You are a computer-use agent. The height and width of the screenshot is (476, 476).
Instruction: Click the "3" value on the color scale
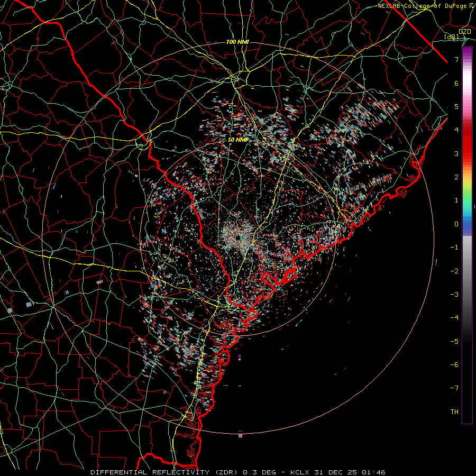tap(456, 153)
